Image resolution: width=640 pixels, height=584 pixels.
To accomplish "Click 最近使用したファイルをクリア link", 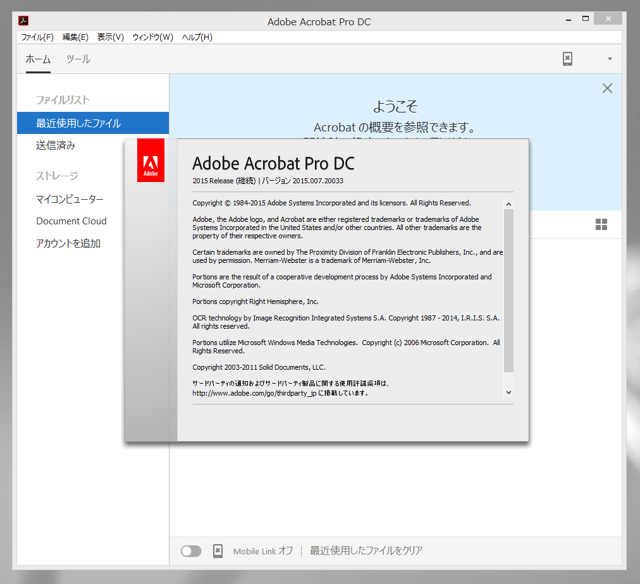I will tap(366, 551).
